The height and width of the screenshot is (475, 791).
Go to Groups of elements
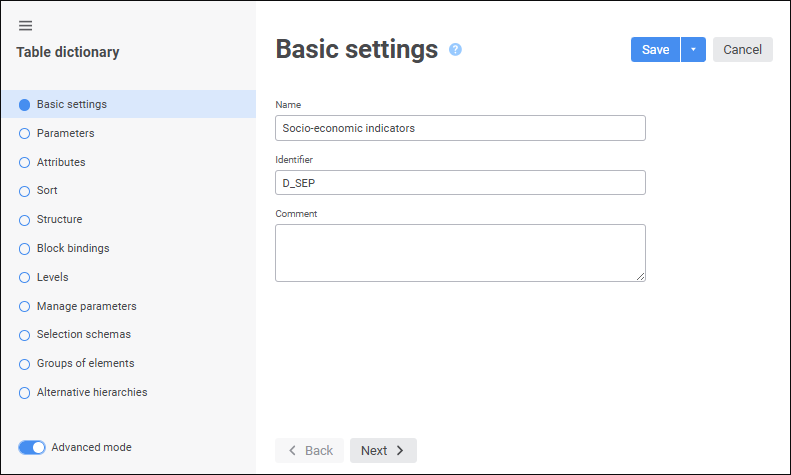point(85,364)
